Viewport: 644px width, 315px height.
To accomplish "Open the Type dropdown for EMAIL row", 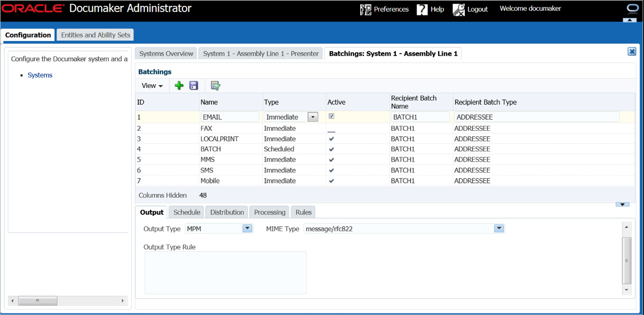I will [x=313, y=117].
